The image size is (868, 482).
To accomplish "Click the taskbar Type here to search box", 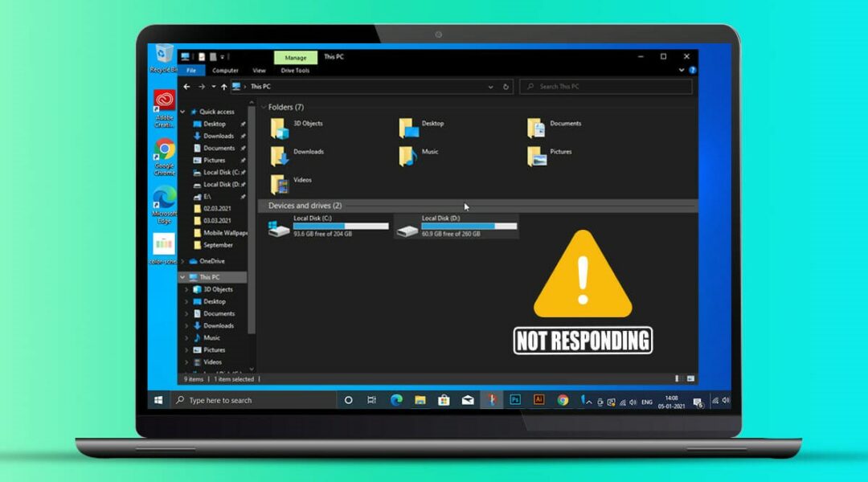I will click(x=256, y=400).
